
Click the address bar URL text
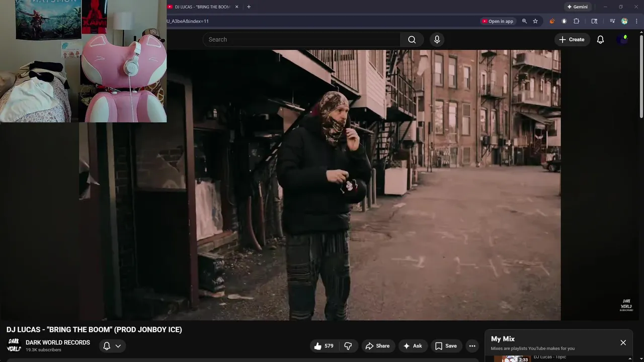pyautogui.click(x=188, y=21)
